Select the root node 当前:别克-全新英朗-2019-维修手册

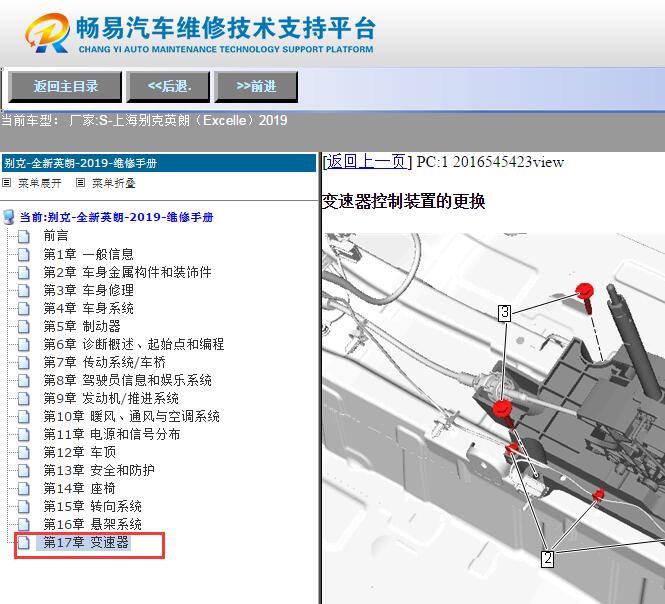[116, 217]
